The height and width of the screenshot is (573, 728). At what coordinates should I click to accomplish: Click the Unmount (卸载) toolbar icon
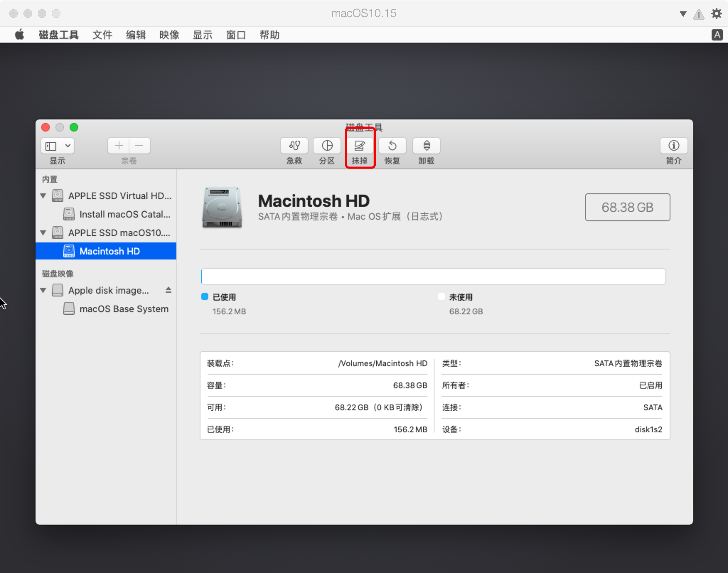(426, 146)
